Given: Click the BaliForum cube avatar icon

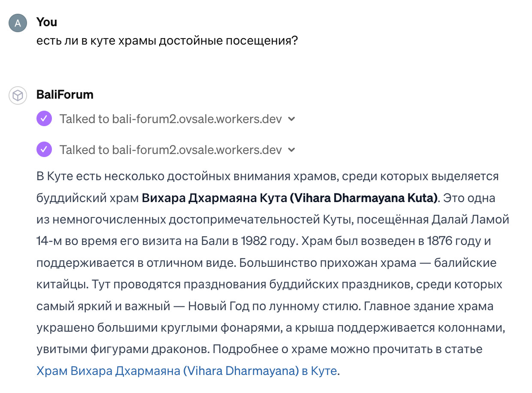Looking at the screenshot, I should click(x=18, y=95).
